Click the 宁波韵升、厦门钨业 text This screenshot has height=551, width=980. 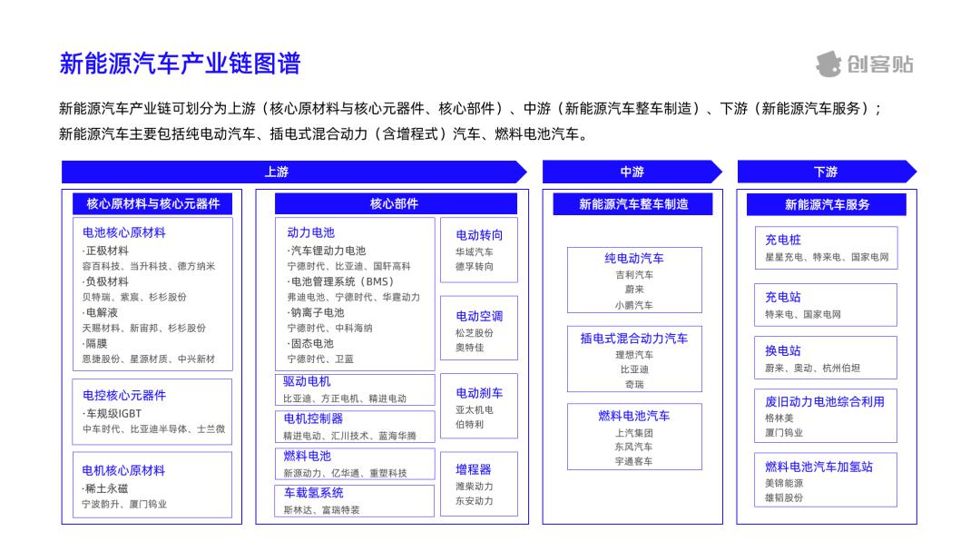tap(124, 504)
